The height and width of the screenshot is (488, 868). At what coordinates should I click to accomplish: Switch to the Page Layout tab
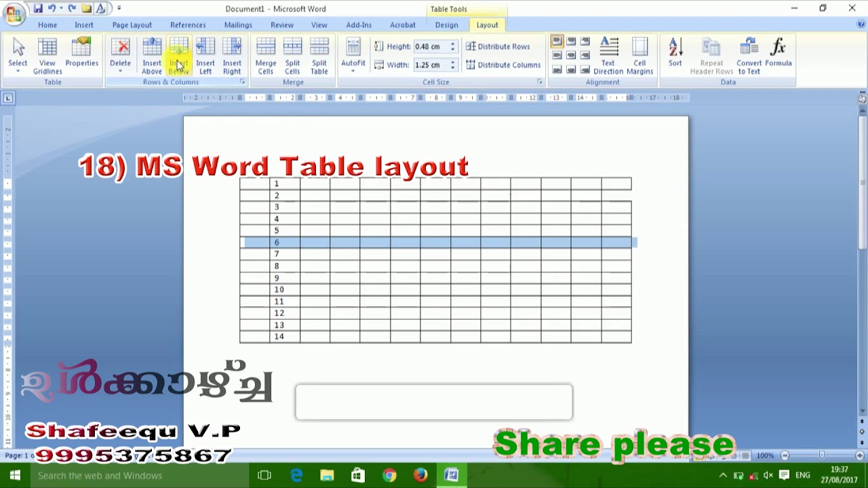pos(132,25)
